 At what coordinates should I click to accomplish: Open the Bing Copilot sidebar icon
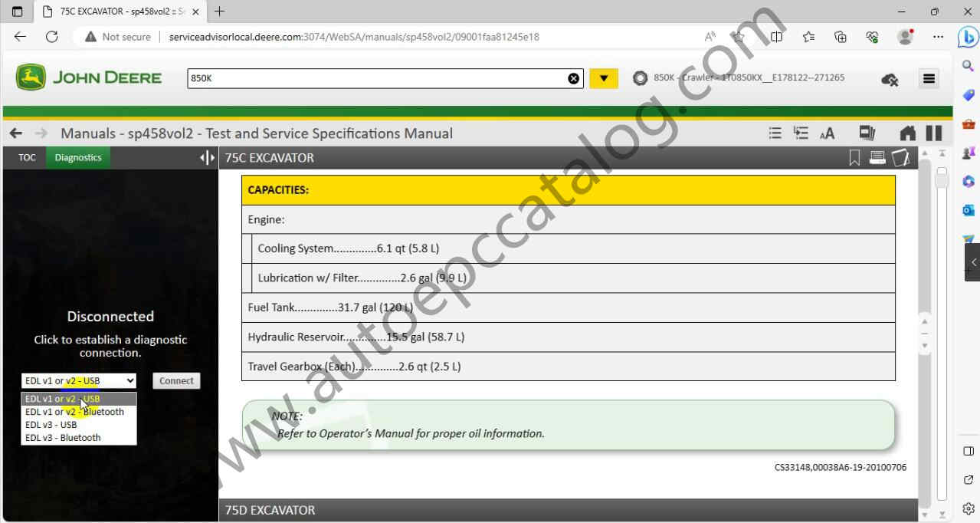click(968, 37)
